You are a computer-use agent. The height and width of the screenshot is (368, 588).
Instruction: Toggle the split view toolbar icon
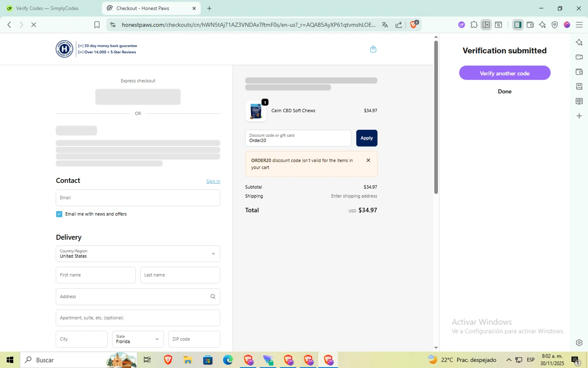(486, 25)
